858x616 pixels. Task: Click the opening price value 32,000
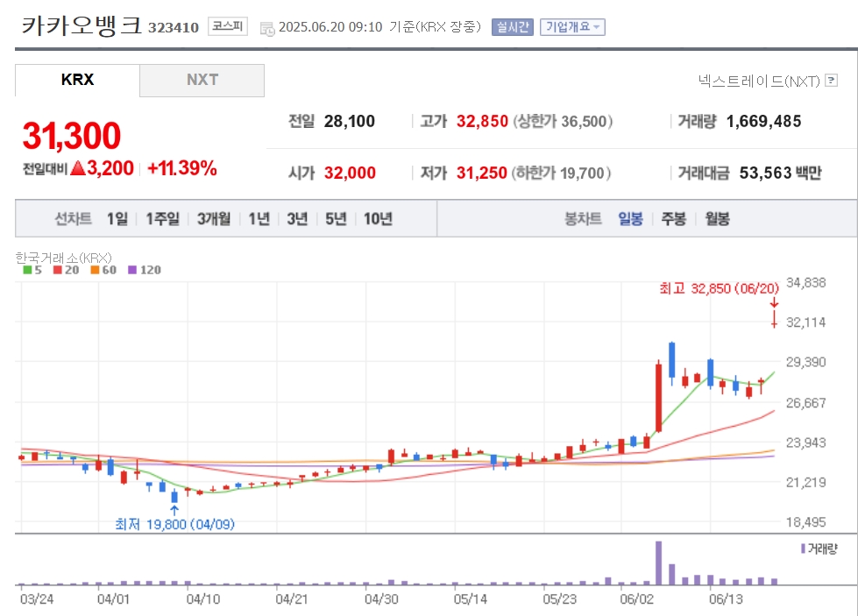tap(350, 173)
